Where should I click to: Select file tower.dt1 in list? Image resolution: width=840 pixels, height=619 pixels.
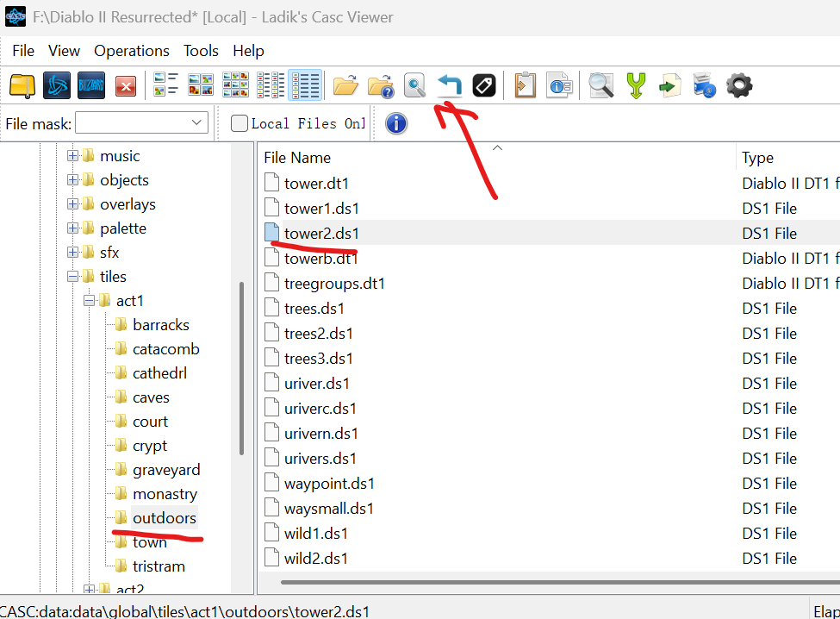pos(316,184)
